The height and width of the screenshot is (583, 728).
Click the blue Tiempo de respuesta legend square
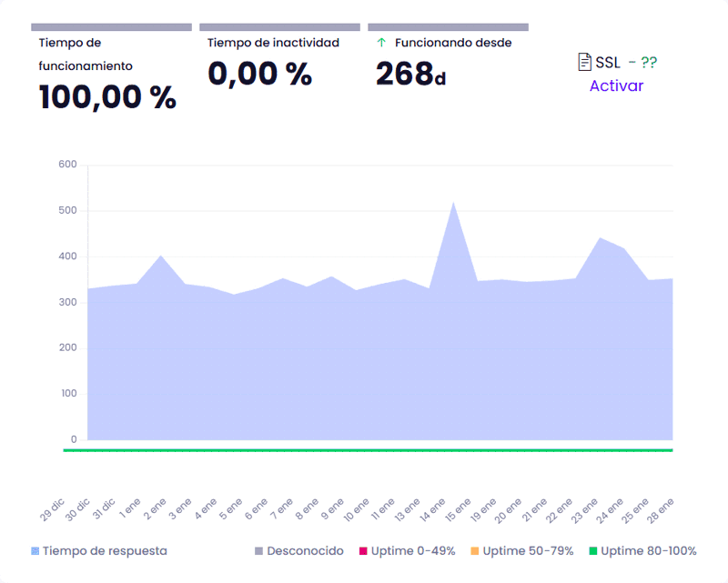point(35,551)
